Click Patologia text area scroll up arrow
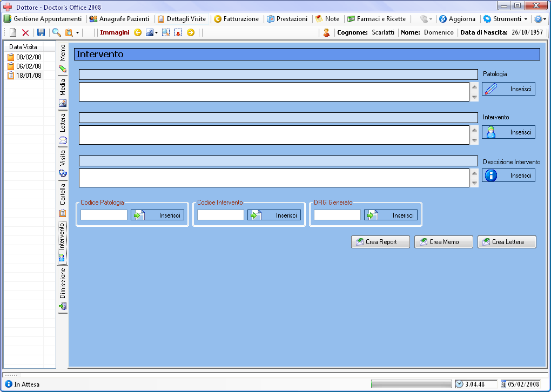This screenshot has width=551, height=392. 474,87
